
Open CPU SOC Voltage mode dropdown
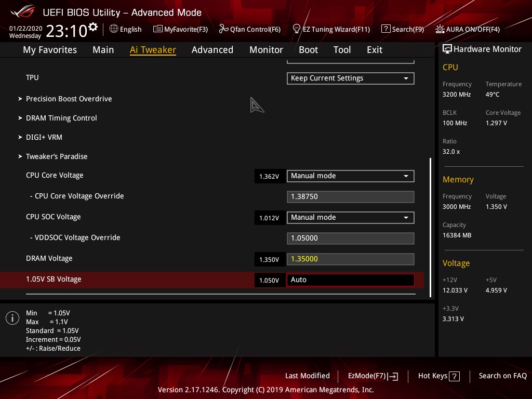[351, 218]
